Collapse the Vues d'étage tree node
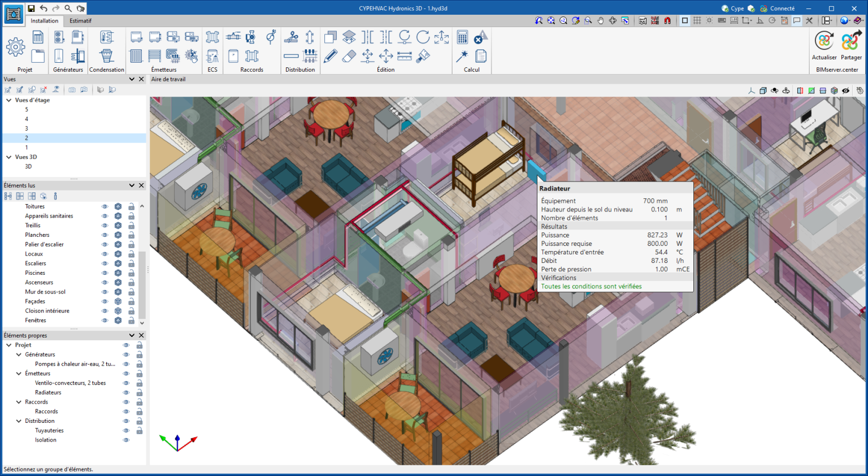This screenshot has height=476, width=868. (9, 100)
